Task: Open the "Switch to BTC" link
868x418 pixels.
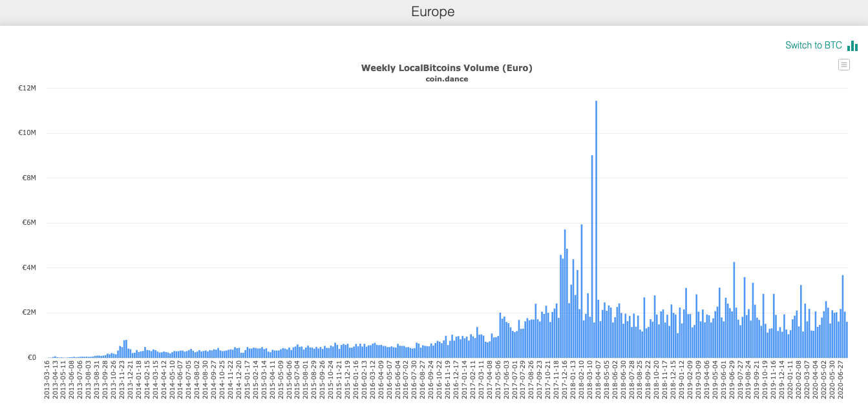Action: [x=814, y=45]
